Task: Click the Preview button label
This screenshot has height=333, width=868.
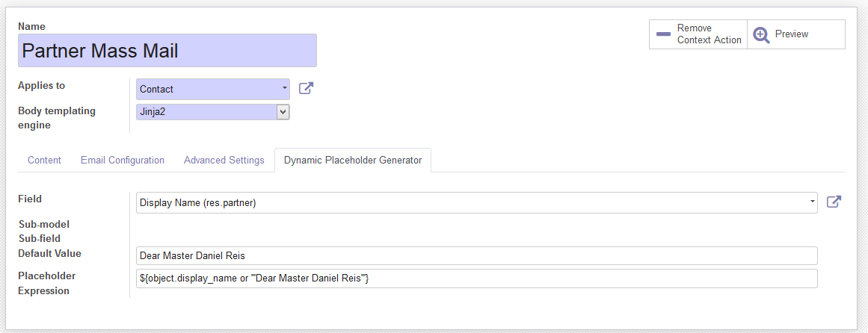Action: point(792,34)
